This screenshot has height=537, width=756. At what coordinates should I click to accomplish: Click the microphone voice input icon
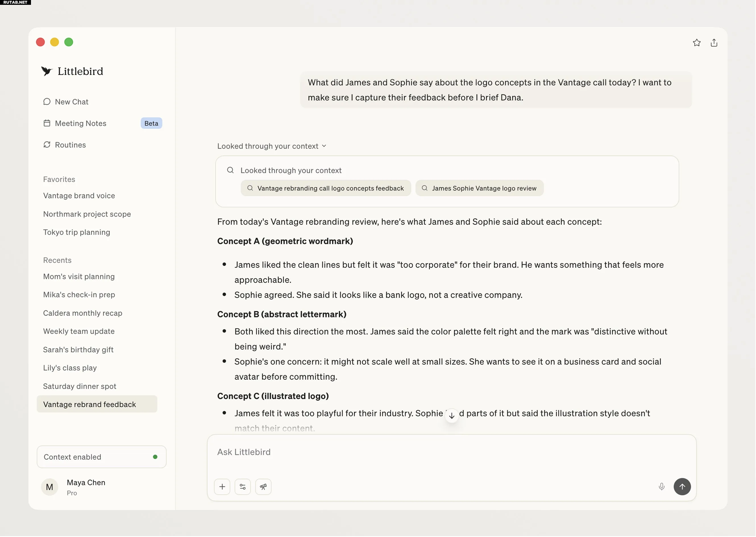662,487
